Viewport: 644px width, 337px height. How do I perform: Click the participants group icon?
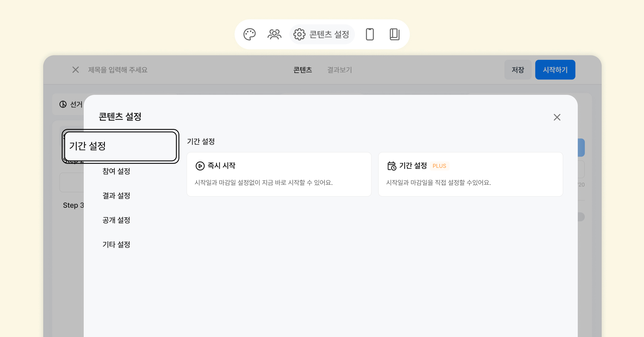[274, 34]
